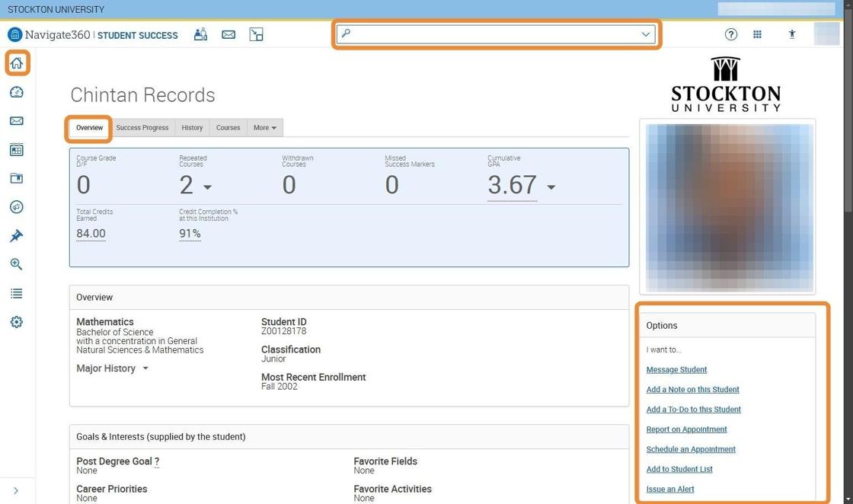This screenshot has width=853, height=504.
Task: Click the Course Grade D/F count 0
Action: pos(83,185)
